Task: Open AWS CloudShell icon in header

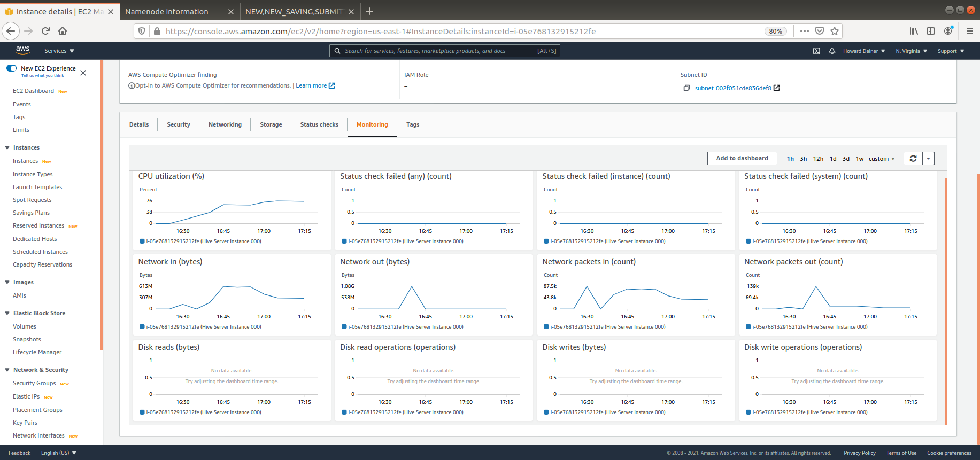Action: coord(816,51)
